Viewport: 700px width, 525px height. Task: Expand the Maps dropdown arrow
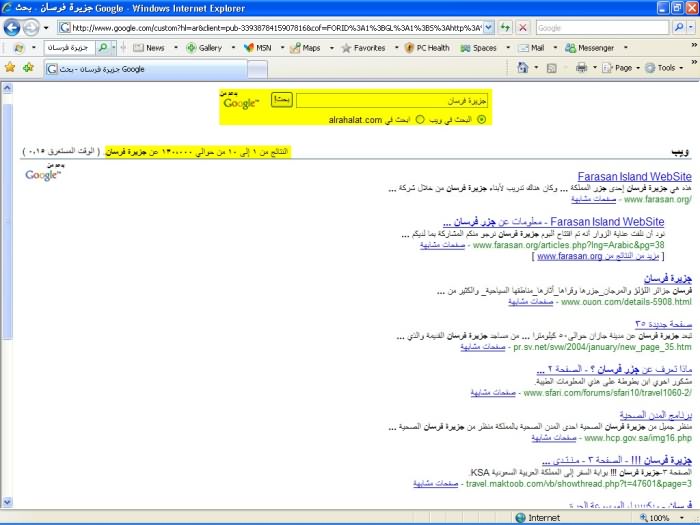click(x=332, y=48)
